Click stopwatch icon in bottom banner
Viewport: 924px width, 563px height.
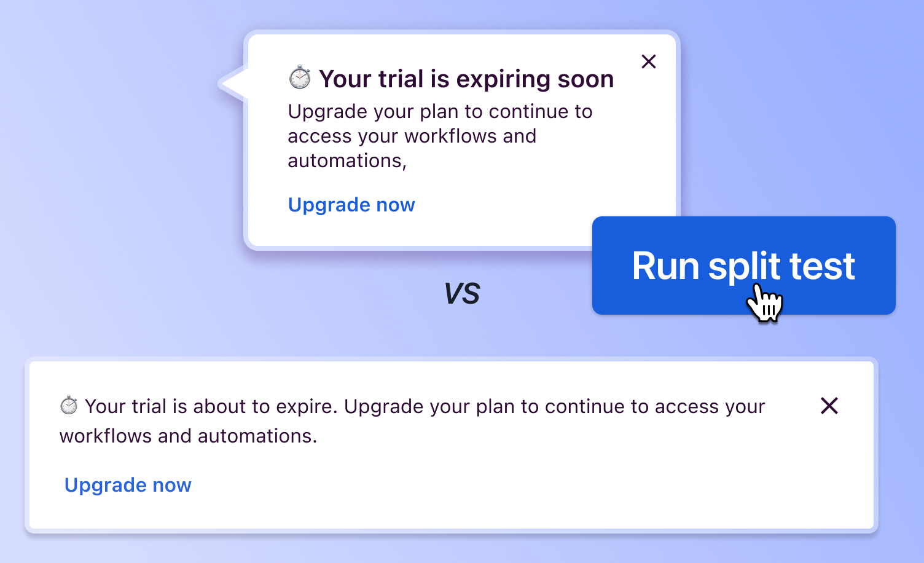(69, 406)
